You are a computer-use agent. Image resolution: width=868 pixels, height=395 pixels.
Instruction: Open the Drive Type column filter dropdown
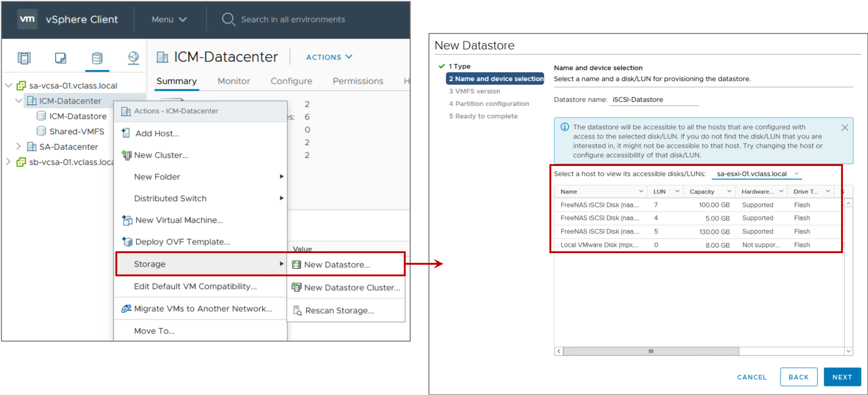click(828, 191)
